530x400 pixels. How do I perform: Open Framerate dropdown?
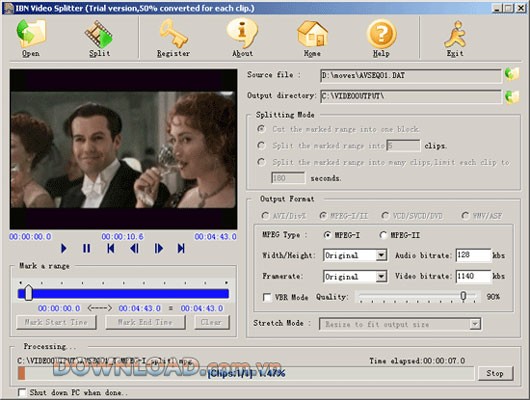pos(381,277)
